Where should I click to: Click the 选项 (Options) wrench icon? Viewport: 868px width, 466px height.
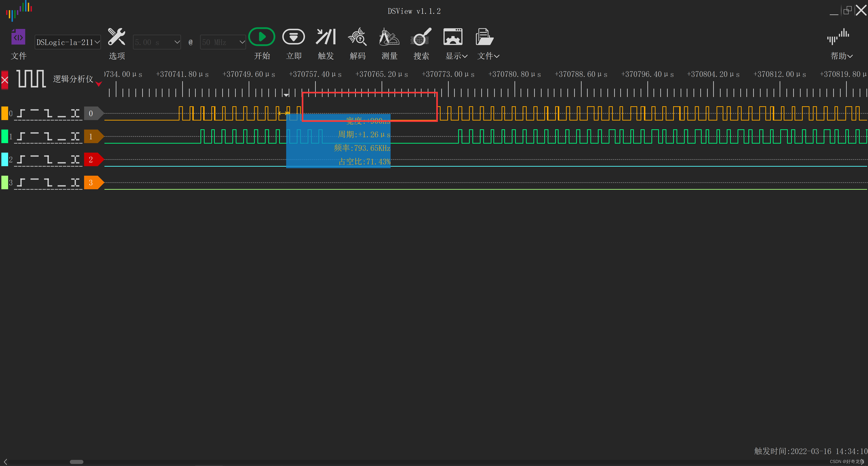117,37
